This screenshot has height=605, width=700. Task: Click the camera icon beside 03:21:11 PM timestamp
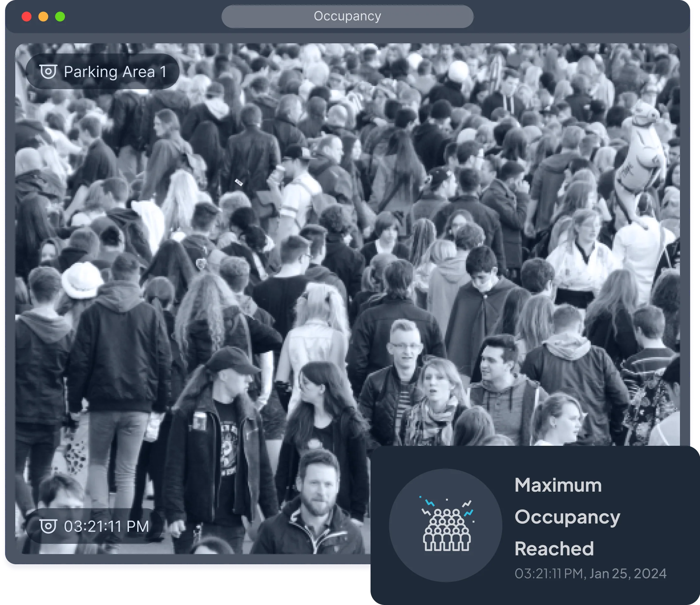coord(48,526)
